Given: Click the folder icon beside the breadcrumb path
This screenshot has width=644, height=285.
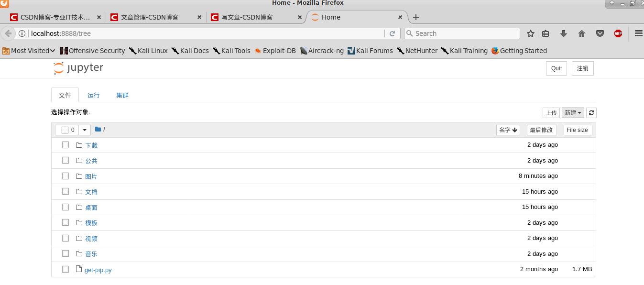Looking at the screenshot, I should 98,129.
